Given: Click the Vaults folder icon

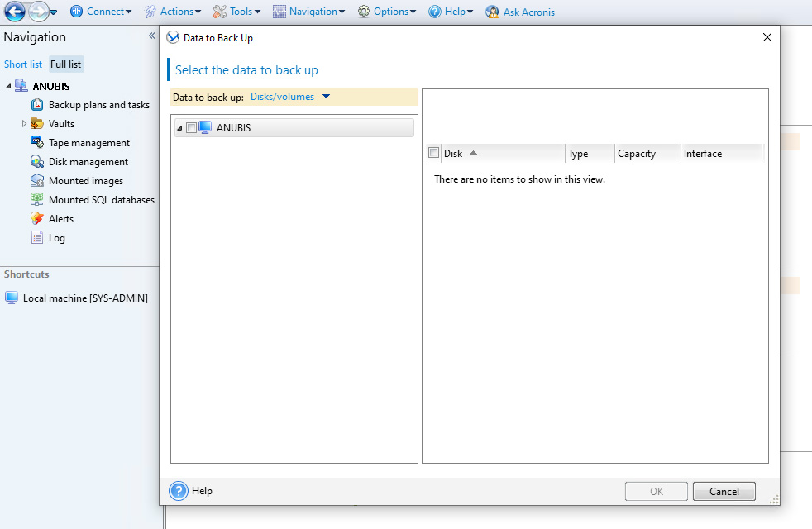Looking at the screenshot, I should pos(36,124).
